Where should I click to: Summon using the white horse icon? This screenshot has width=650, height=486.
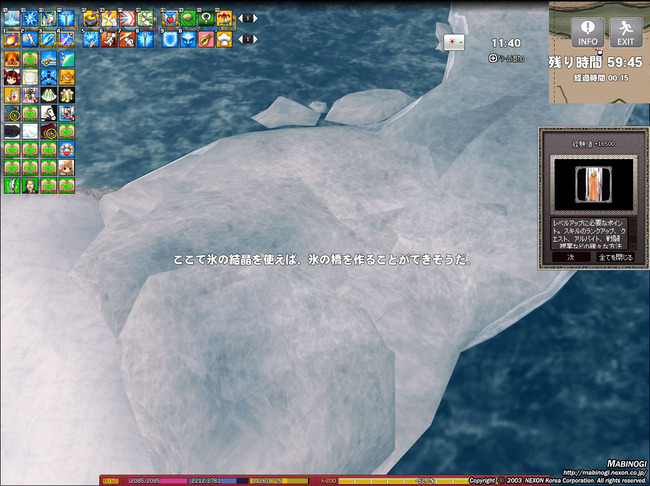pos(49,113)
